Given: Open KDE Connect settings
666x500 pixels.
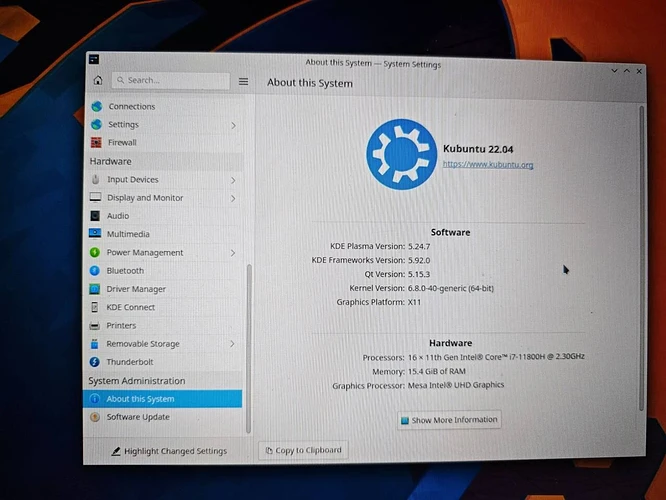Looking at the screenshot, I should 130,307.
